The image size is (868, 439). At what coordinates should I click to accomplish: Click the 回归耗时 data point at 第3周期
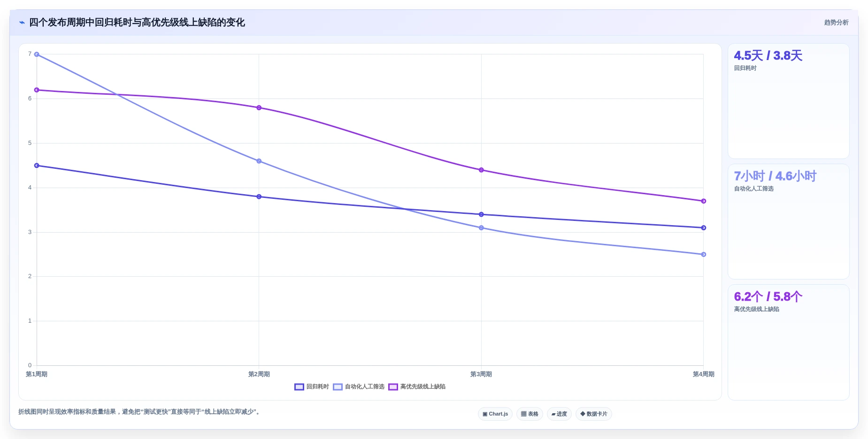point(481,214)
